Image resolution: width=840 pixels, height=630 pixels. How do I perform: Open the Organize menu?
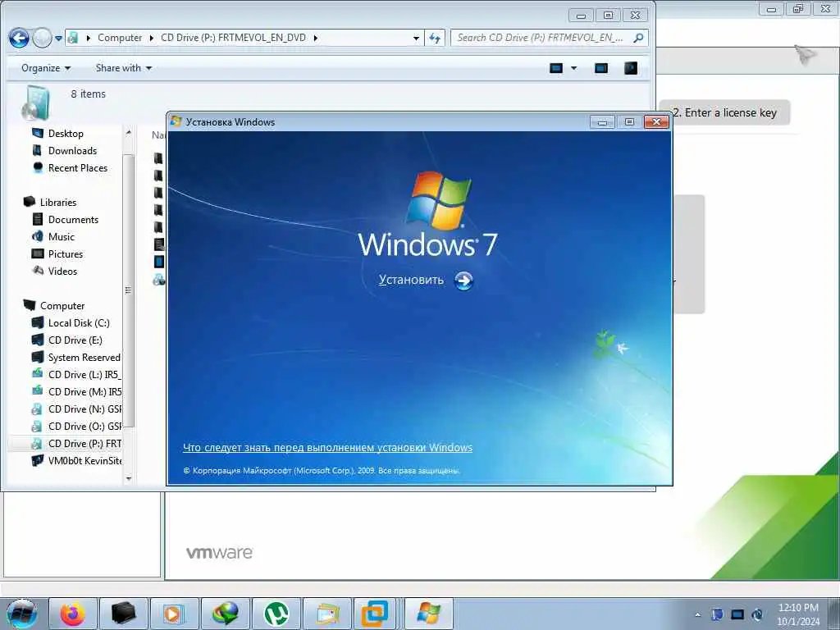[x=46, y=68]
